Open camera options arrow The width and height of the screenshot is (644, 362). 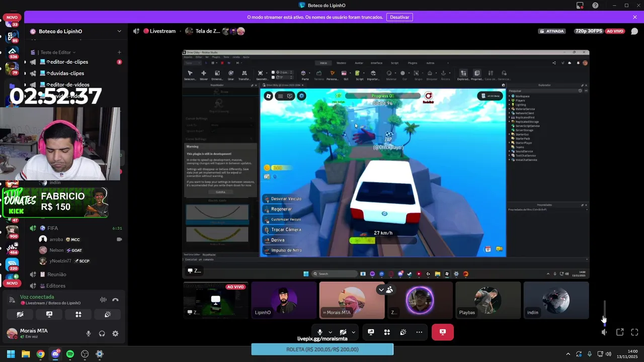(x=354, y=332)
